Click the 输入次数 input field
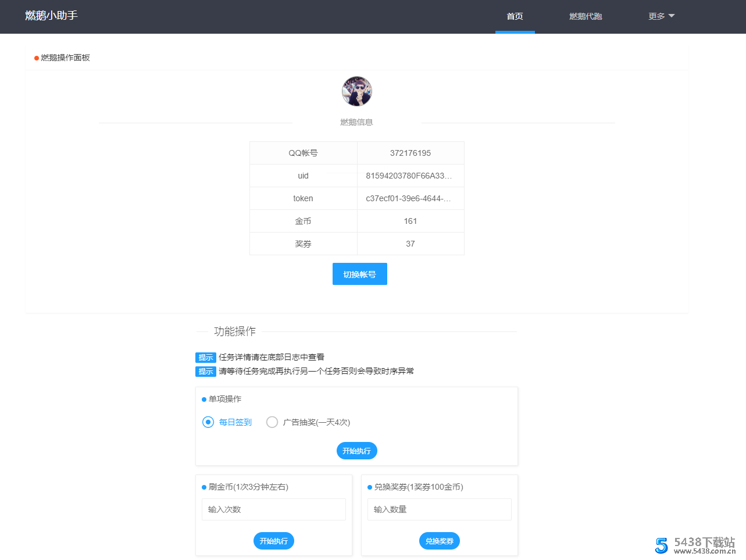The width and height of the screenshot is (746, 560). pyautogui.click(x=273, y=509)
